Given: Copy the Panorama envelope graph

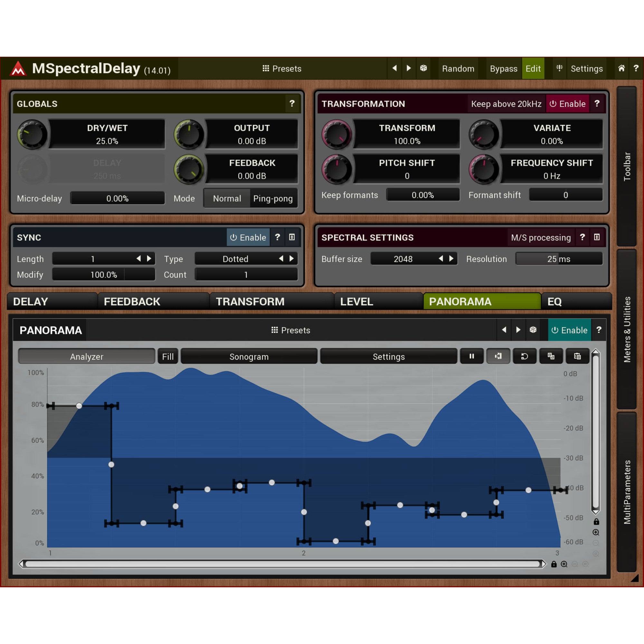Looking at the screenshot, I should click(x=551, y=356).
